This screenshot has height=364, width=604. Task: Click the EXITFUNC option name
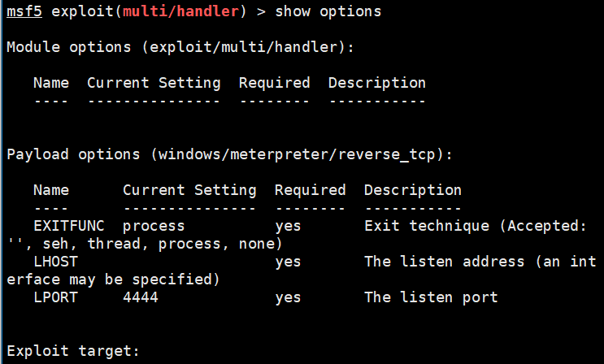pyautogui.click(x=69, y=226)
